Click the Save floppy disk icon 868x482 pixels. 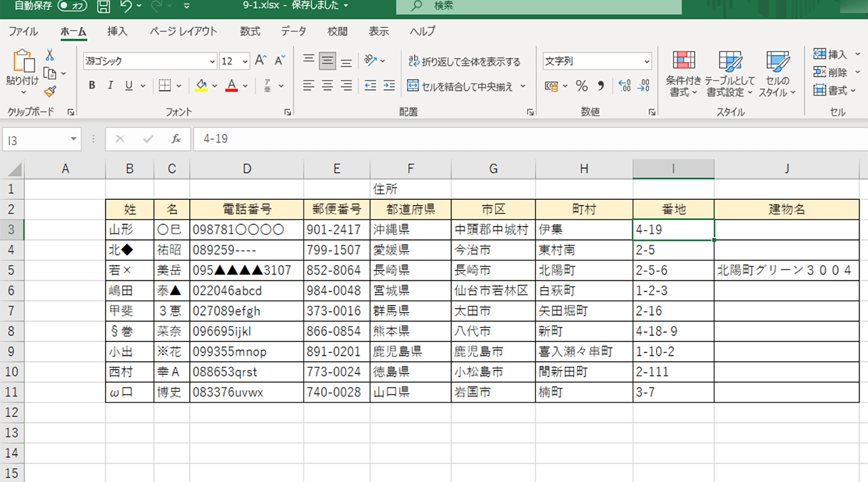[x=104, y=6]
